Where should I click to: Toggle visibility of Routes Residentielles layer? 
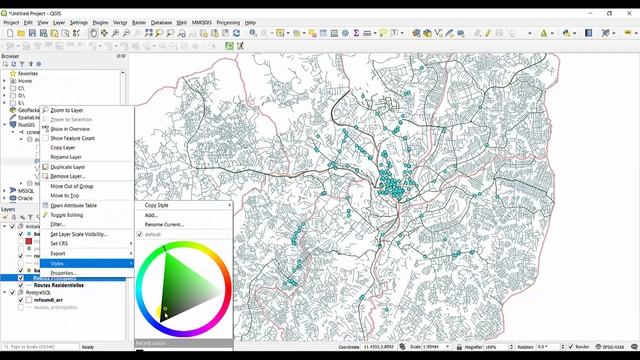[21, 285]
